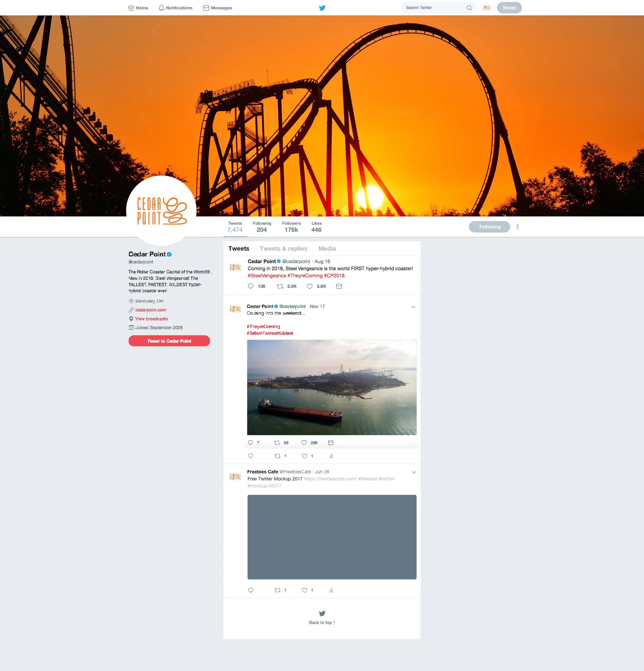Reply to the Steel Vengeance tweet
Screen dimensions: 644x671
point(251,286)
